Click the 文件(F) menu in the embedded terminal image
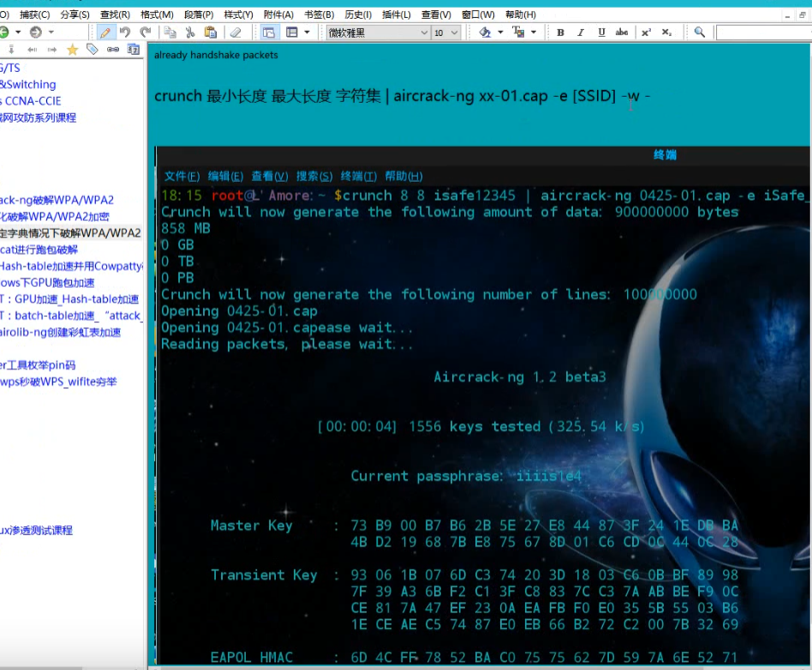Viewport: 812px width, 670px height. click(x=182, y=176)
